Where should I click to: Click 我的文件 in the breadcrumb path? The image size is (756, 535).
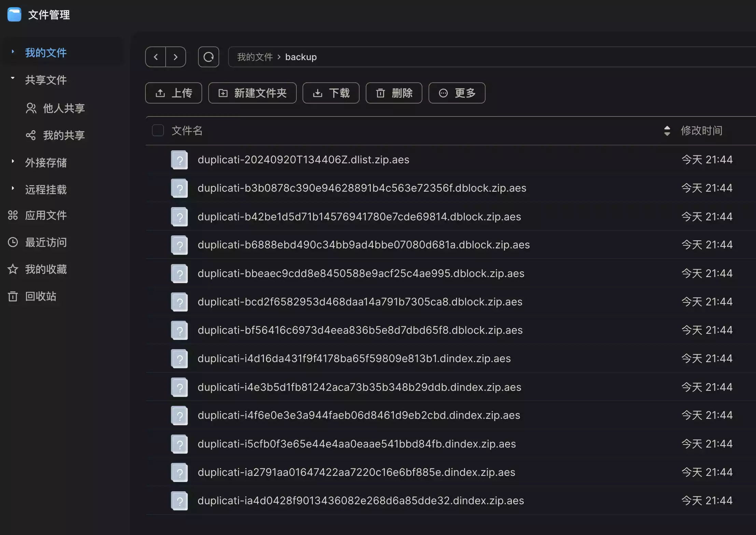(255, 57)
